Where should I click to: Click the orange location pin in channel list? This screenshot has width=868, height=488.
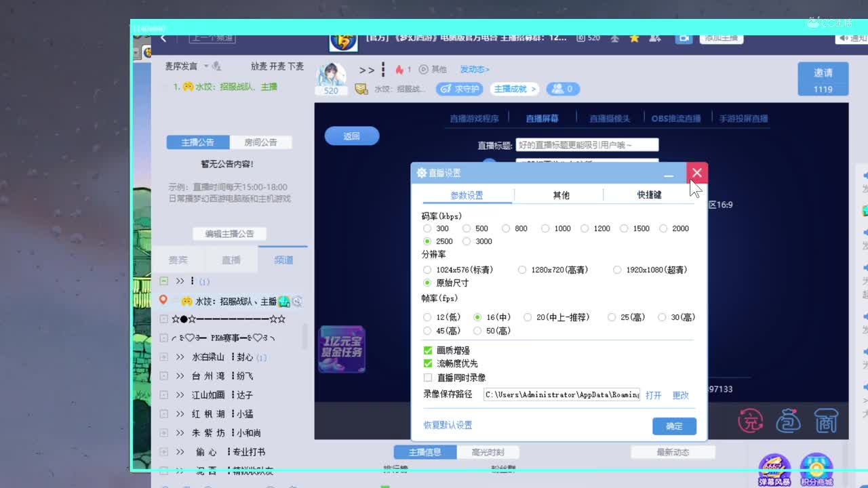point(163,300)
